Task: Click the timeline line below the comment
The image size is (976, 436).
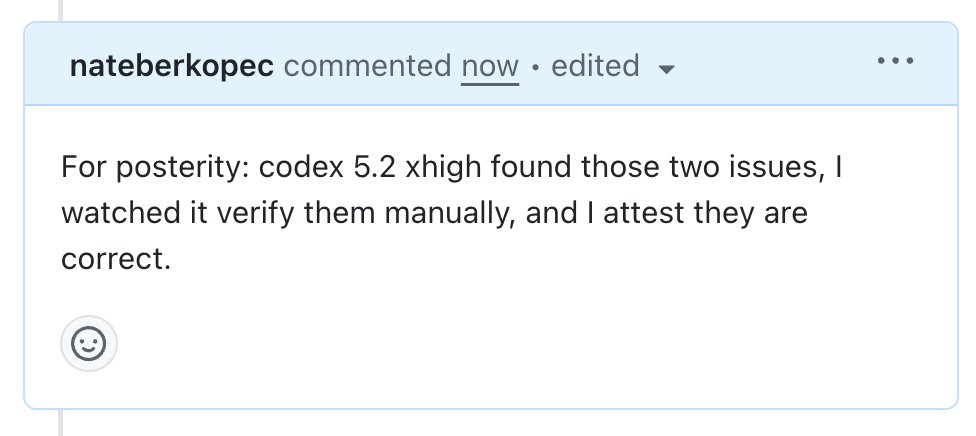Action: pyautogui.click(x=60, y=422)
